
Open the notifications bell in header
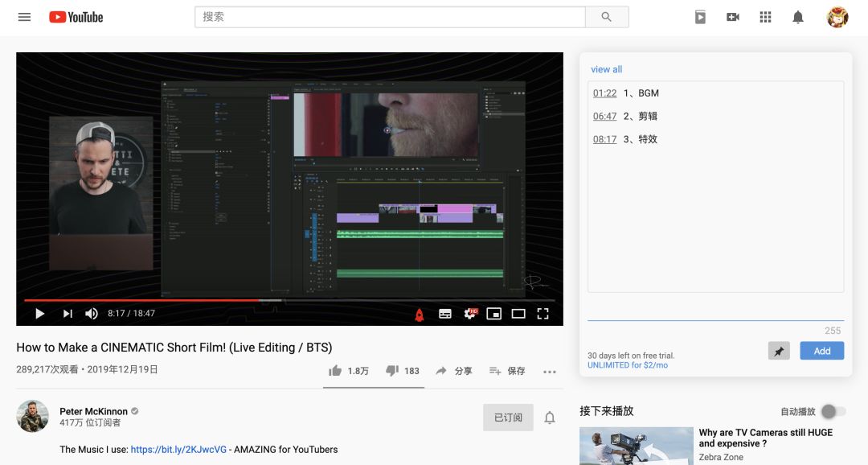[798, 17]
